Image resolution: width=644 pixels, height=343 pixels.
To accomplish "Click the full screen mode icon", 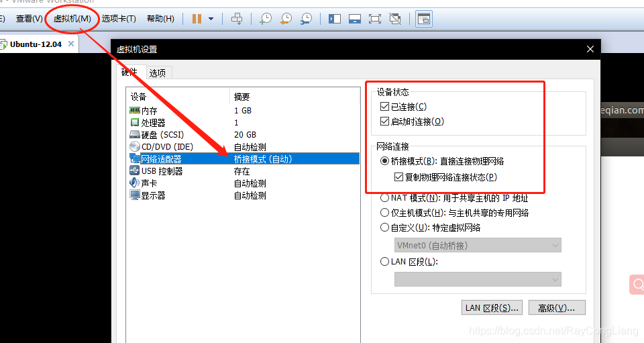I will (x=374, y=19).
